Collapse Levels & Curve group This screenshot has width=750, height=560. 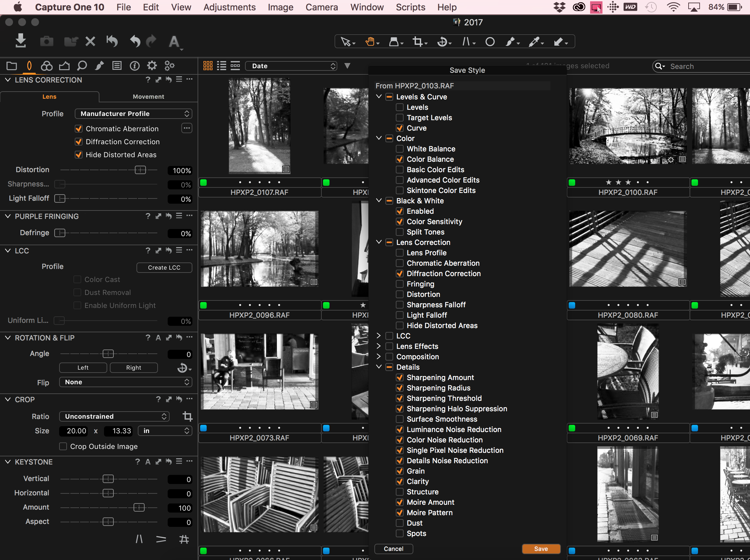[x=379, y=96]
